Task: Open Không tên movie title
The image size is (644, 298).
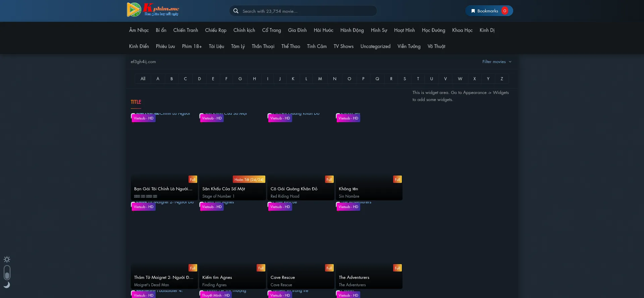Action: point(348,189)
